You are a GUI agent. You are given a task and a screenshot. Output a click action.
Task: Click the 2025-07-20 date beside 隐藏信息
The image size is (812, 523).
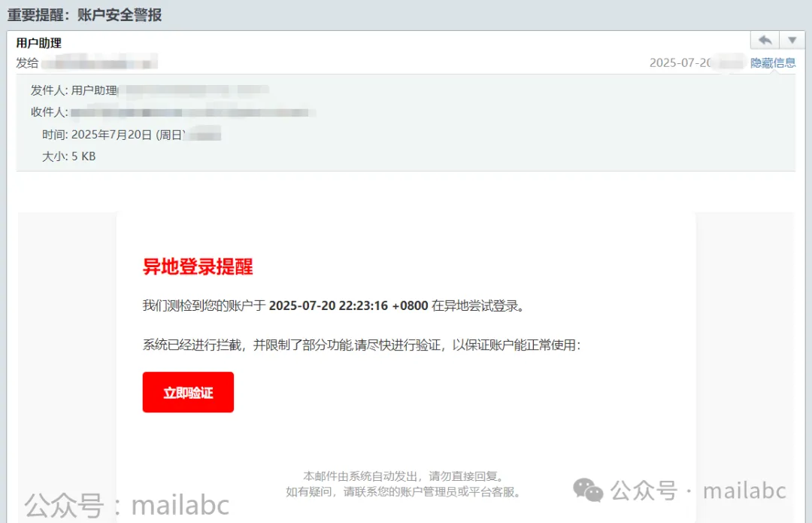[680, 62]
